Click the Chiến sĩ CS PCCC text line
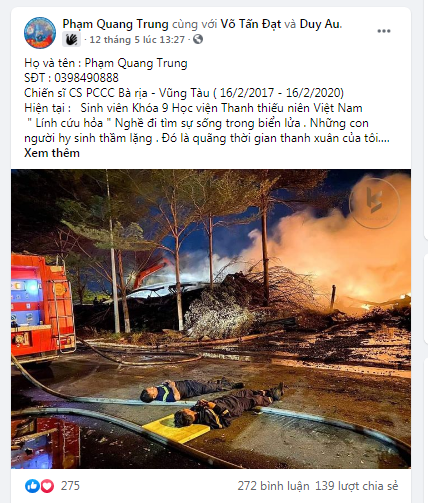The width and height of the screenshot is (428, 503). [184, 93]
